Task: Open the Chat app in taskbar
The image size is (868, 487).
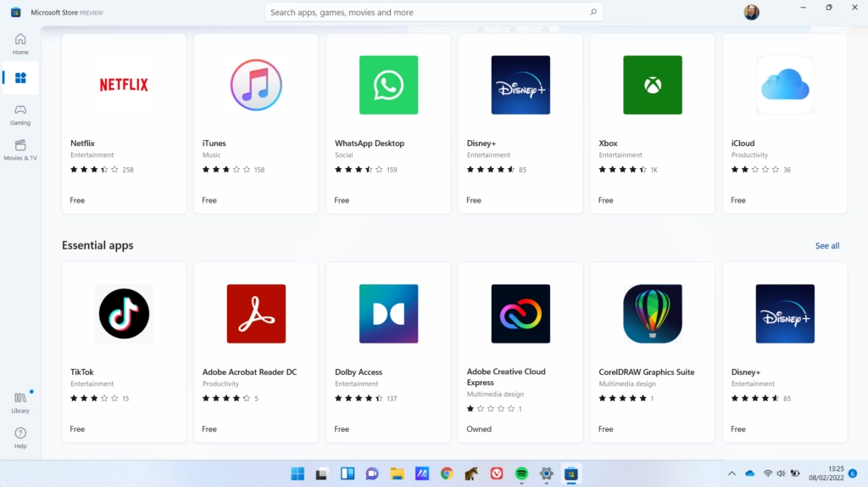Action: (x=372, y=473)
